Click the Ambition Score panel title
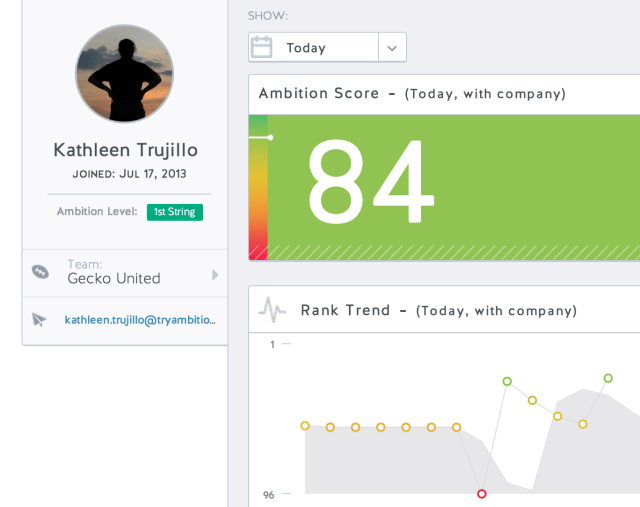 tap(319, 94)
